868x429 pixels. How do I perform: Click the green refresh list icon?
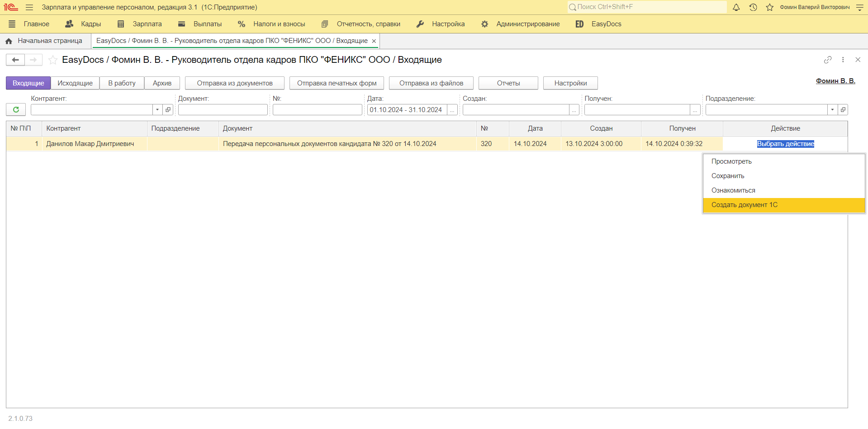click(x=16, y=109)
